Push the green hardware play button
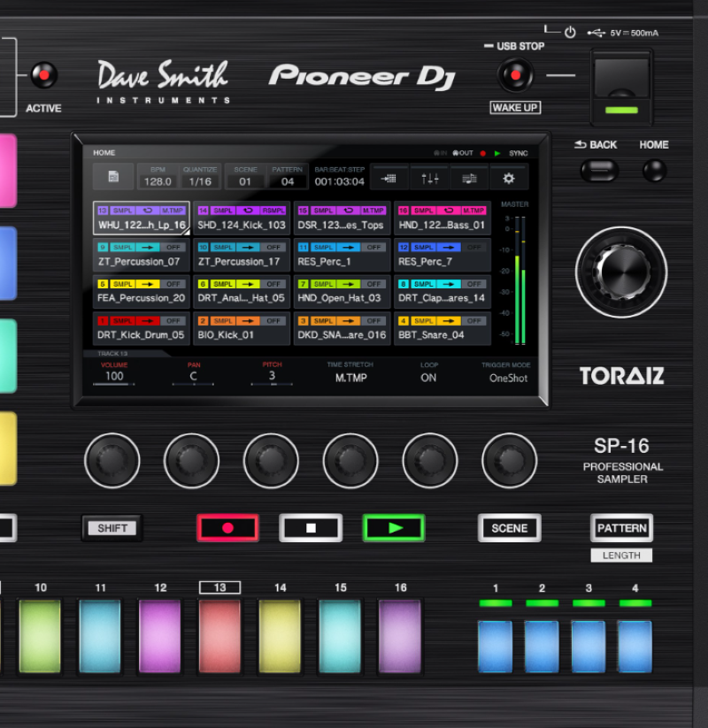708x728 pixels. [394, 528]
